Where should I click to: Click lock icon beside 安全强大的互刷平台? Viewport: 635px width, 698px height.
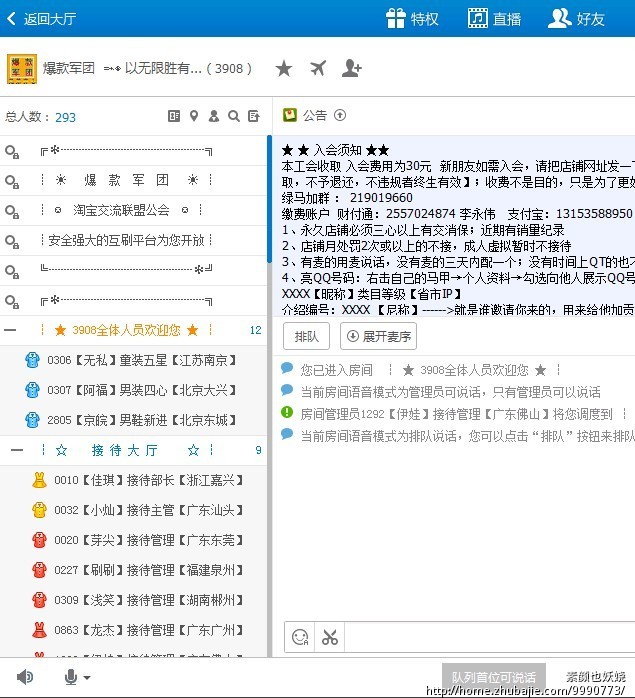(12, 242)
